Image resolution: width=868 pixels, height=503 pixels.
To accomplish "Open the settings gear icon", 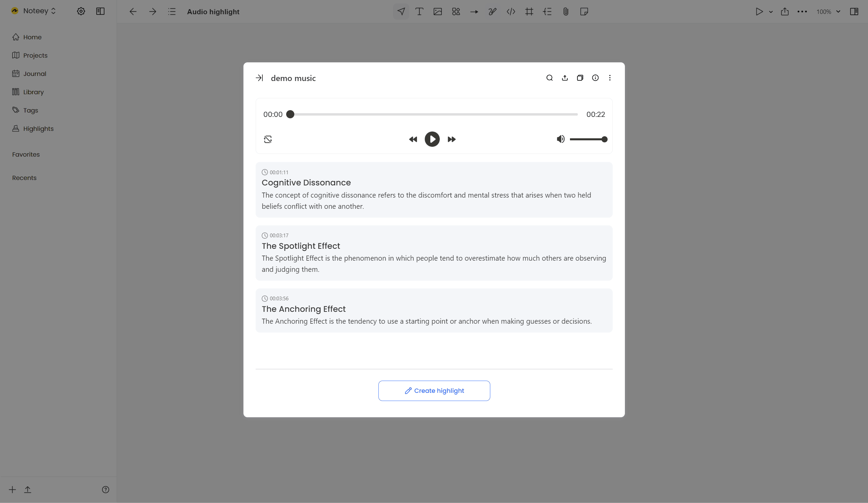I will click(81, 12).
